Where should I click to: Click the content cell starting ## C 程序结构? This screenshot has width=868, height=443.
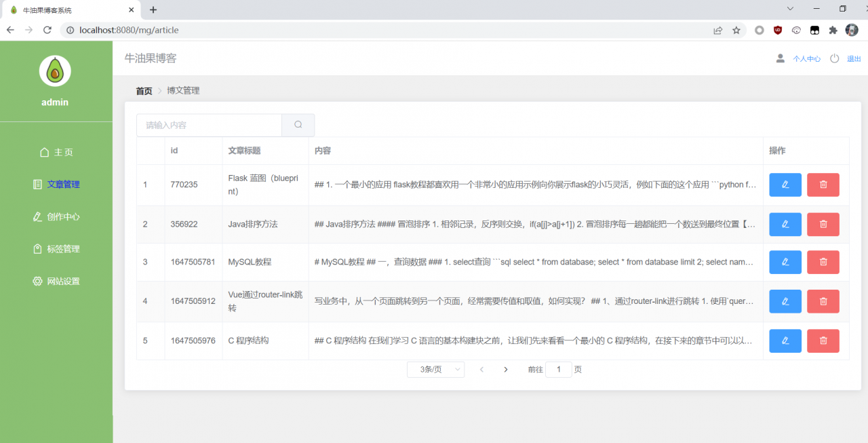coord(536,341)
